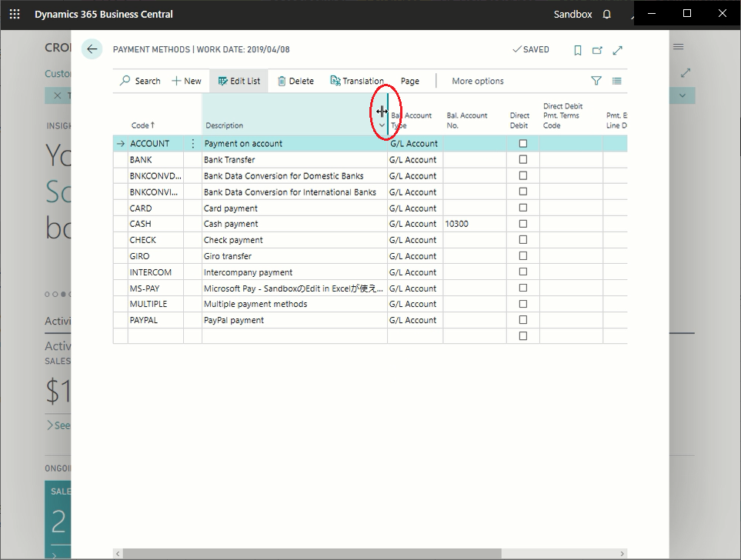The width and height of the screenshot is (741, 560).
Task: Select the CASH code cell
Action: click(x=155, y=224)
